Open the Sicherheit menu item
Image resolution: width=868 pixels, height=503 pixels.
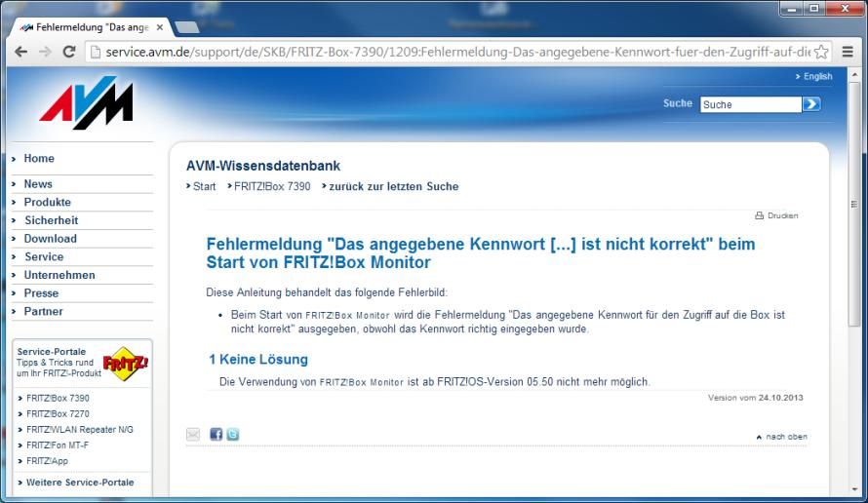51,220
